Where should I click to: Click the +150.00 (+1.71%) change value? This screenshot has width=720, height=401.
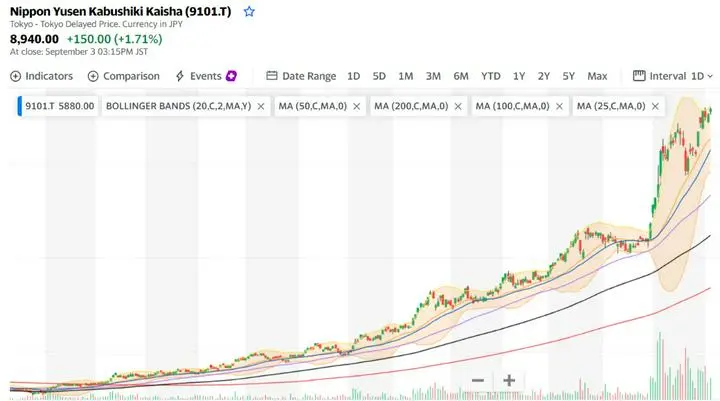[x=114, y=39]
